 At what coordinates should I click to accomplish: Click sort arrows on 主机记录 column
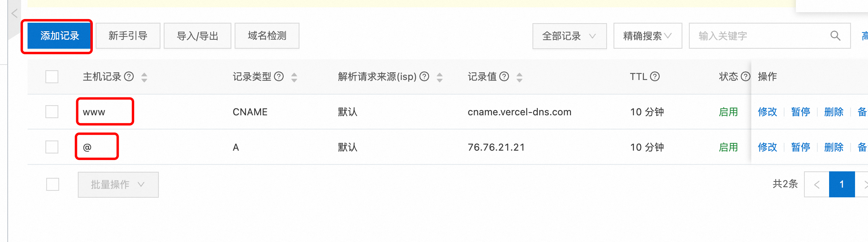tap(144, 77)
